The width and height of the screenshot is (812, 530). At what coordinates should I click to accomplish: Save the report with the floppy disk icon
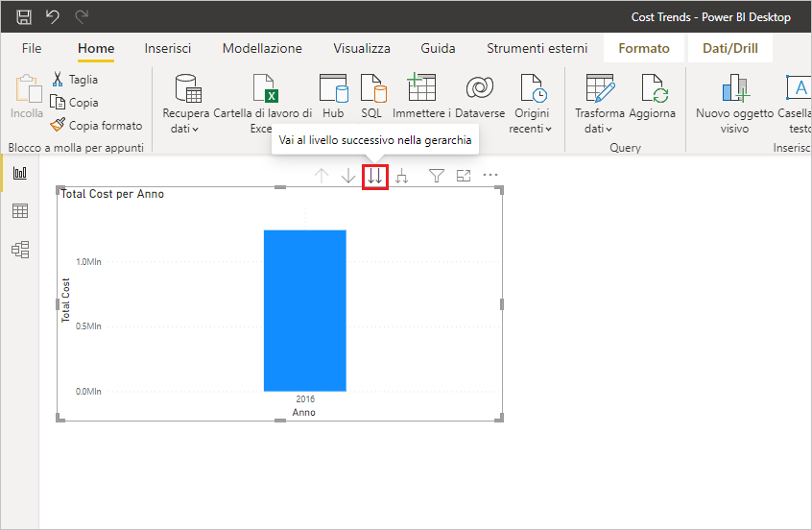point(23,17)
